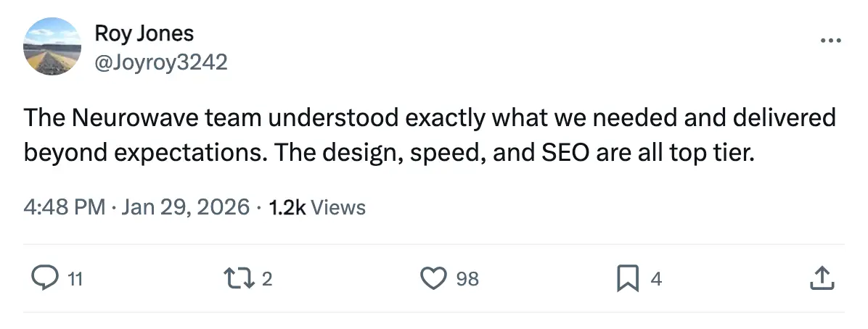Click the Jan 29, 2026 date
Screen dimensions: 868x329
coord(185,208)
